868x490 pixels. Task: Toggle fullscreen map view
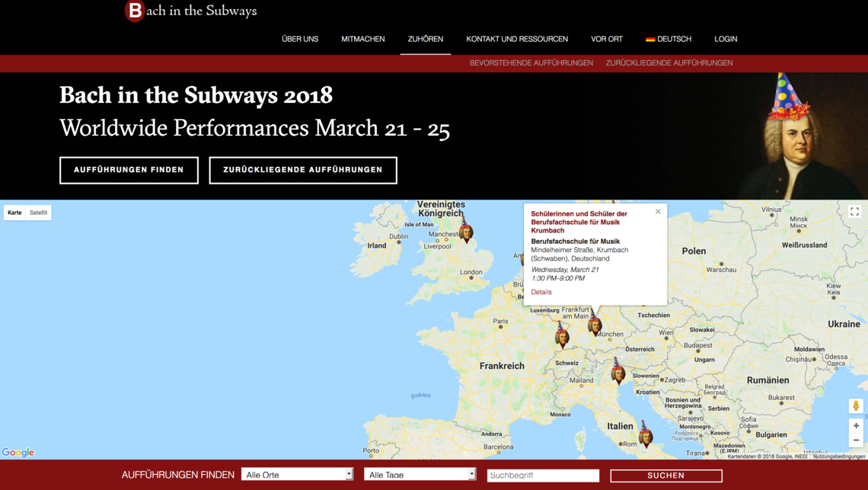(855, 212)
